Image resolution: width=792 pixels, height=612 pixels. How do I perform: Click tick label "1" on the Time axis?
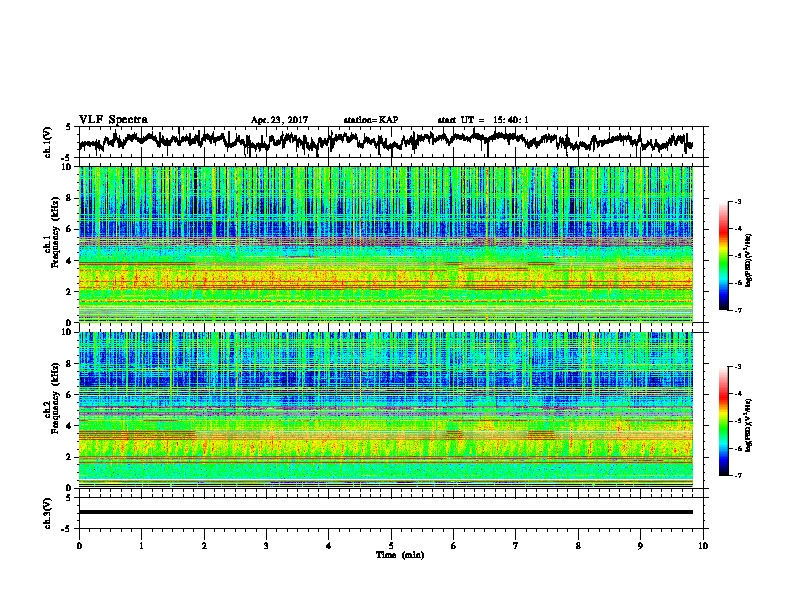point(141,546)
